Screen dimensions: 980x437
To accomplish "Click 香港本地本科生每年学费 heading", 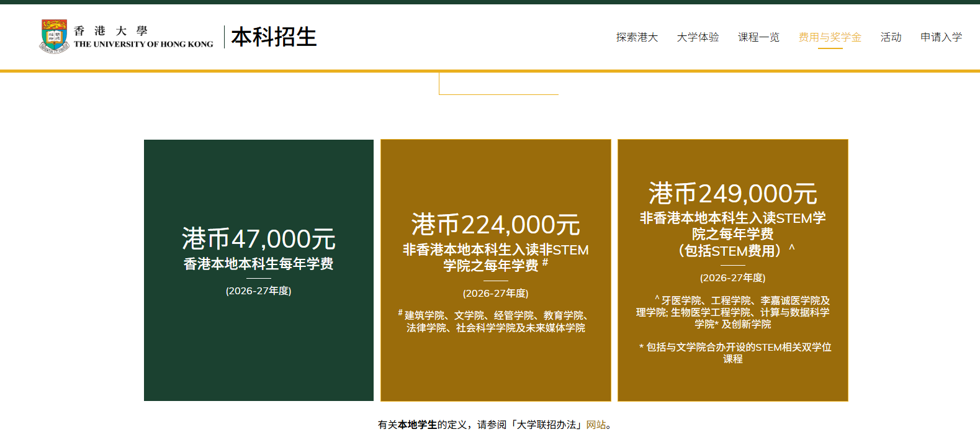I will [258, 264].
